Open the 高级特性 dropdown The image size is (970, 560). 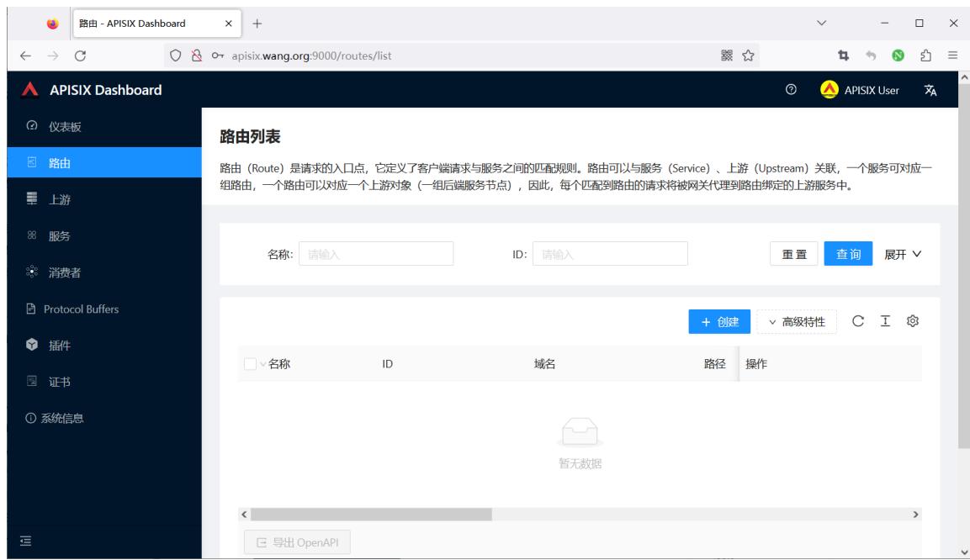pos(797,322)
